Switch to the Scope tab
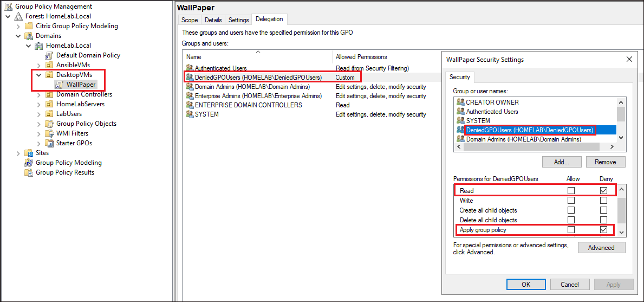The height and width of the screenshot is (302, 644). coord(190,20)
